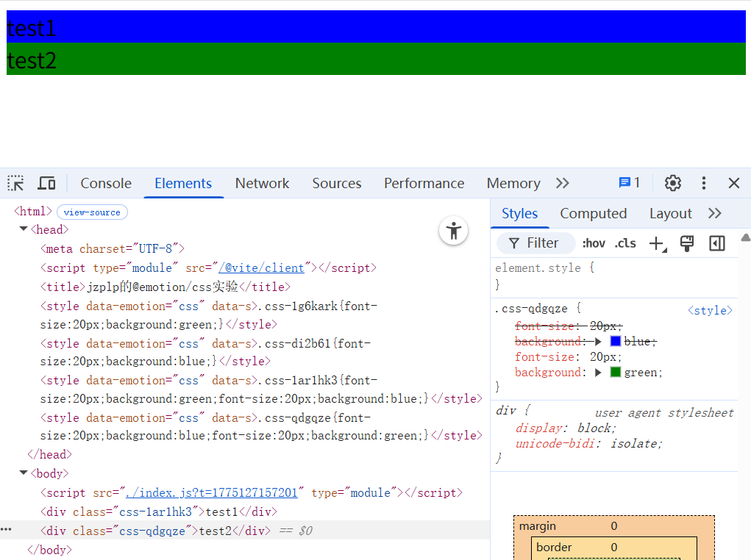Viewport: 751px width, 560px height.
Task: Collapse the head element node
Action: pyautogui.click(x=24, y=229)
